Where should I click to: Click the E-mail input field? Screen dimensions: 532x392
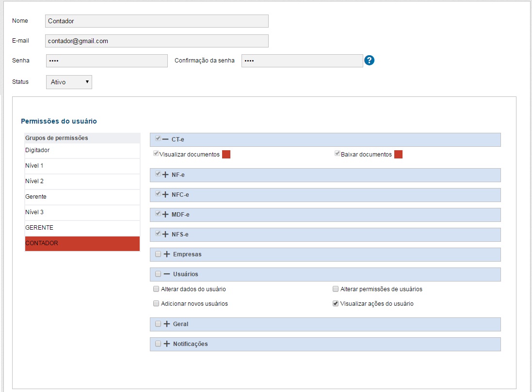[x=157, y=41]
